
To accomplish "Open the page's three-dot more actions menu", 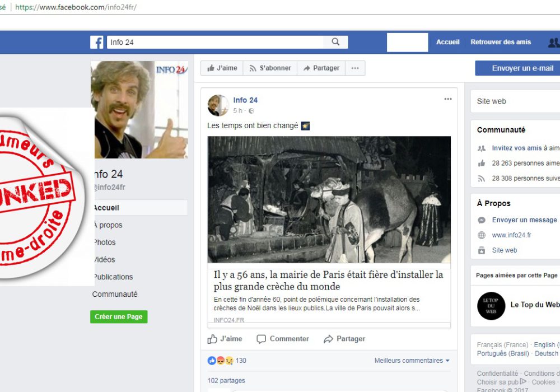I will [x=355, y=68].
